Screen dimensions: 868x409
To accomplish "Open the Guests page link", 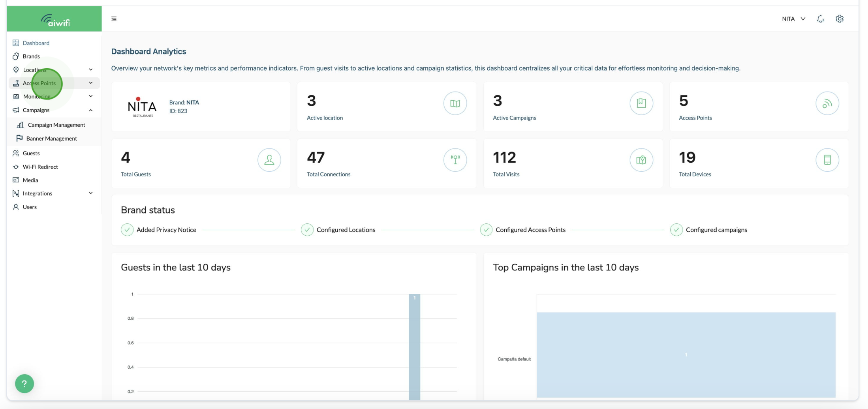I will click(31, 153).
